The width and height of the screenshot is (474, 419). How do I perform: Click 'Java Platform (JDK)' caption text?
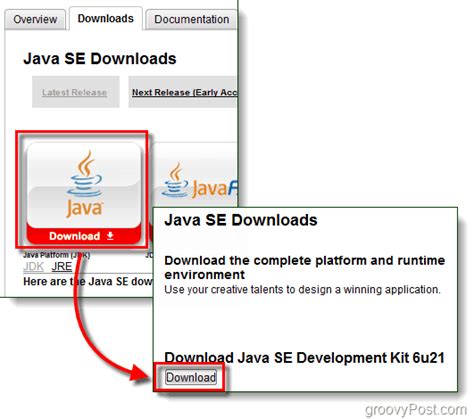click(57, 255)
